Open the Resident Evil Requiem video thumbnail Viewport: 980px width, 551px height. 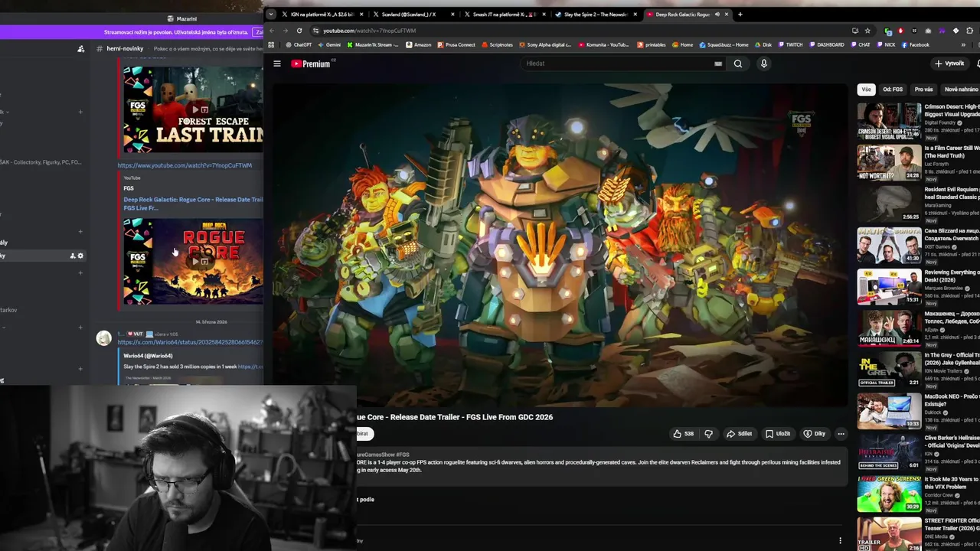(889, 203)
